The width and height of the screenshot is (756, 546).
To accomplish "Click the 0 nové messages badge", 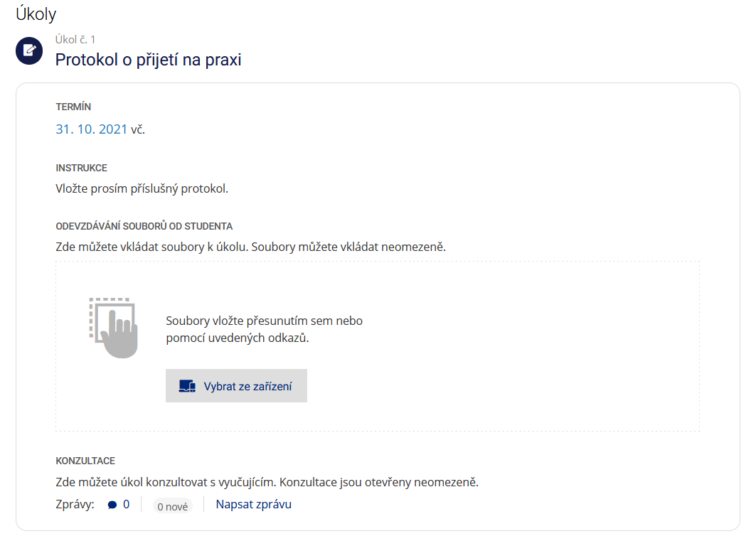I will [173, 506].
